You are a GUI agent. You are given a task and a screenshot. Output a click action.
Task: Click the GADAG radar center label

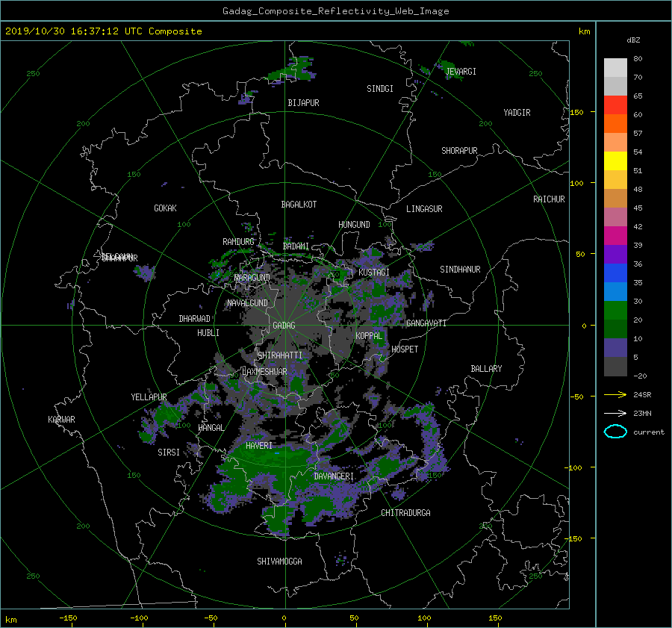(x=284, y=326)
